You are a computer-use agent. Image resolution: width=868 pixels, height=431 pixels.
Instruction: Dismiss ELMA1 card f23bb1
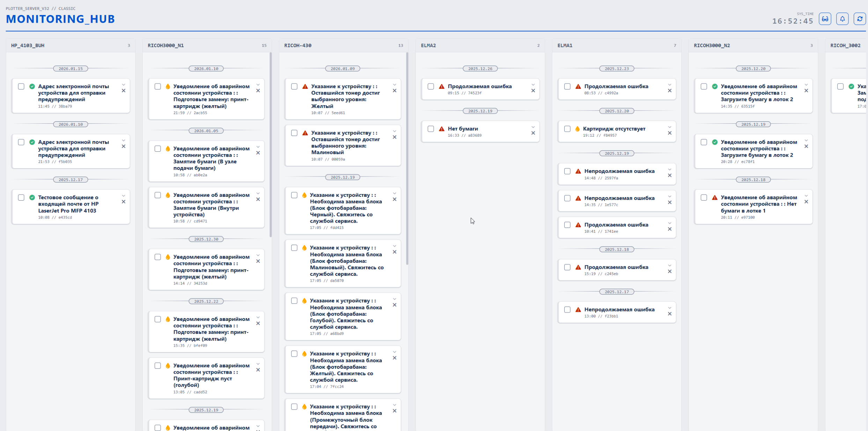coord(670,314)
